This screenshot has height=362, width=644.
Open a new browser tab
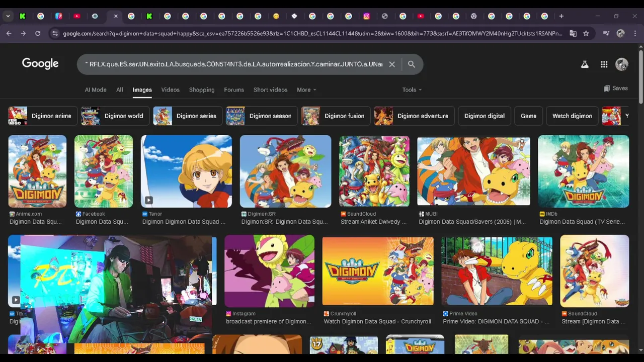561,16
